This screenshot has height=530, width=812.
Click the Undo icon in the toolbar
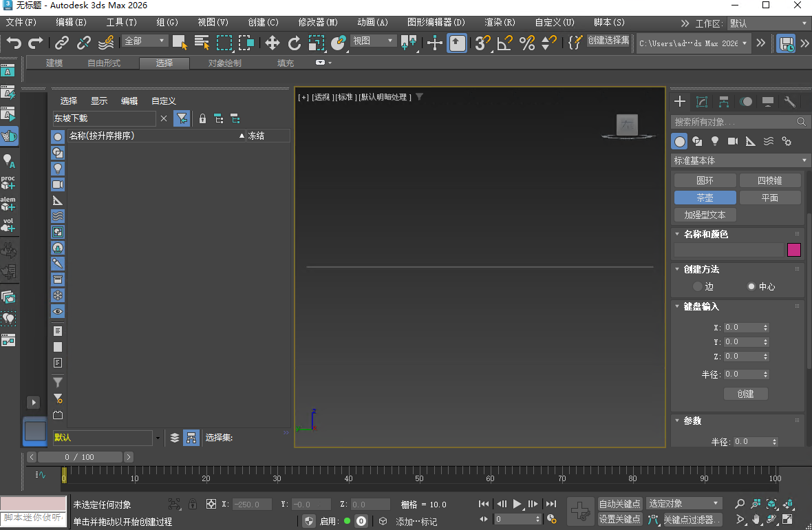coord(13,43)
